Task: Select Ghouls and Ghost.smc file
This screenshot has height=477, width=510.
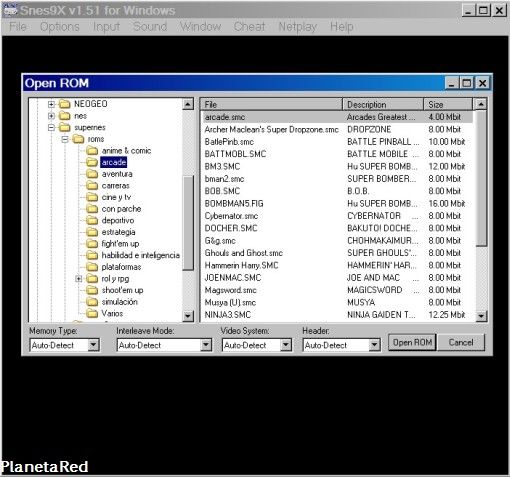Action: click(337, 253)
